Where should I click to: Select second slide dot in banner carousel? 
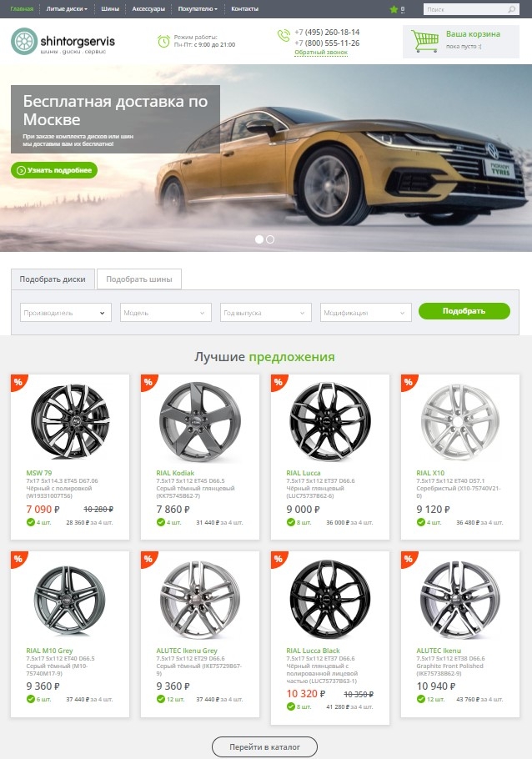coord(270,239)
